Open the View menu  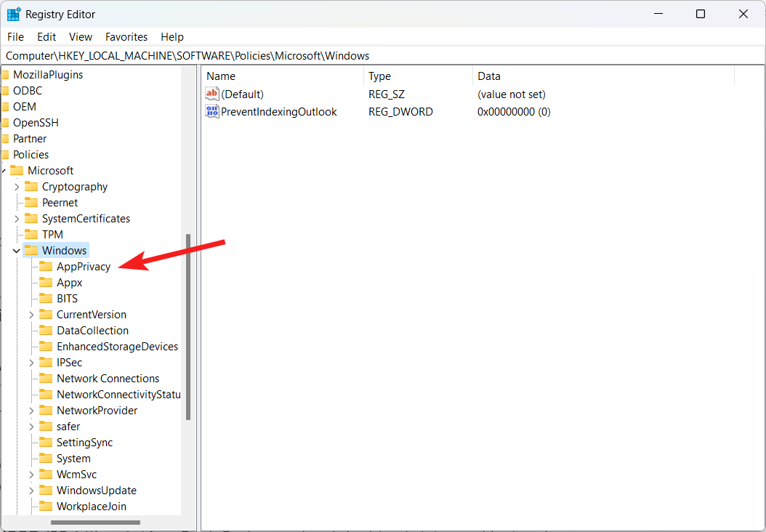point(80,36)
